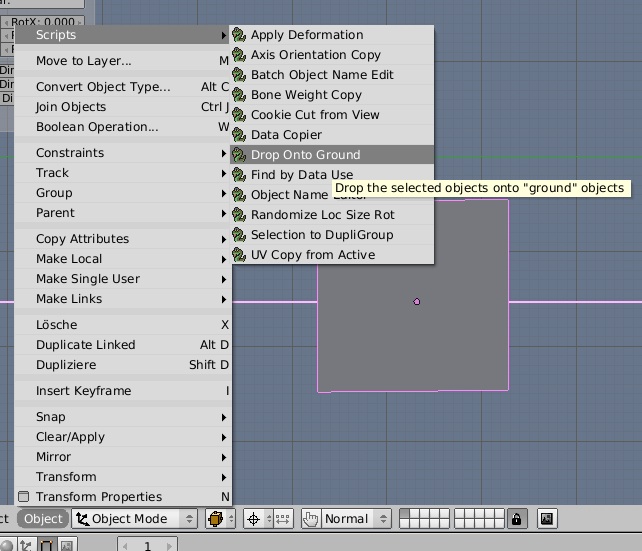
Task: Enable the bottom-left layer of the first layer grid
Action: (x=405, y=524)
